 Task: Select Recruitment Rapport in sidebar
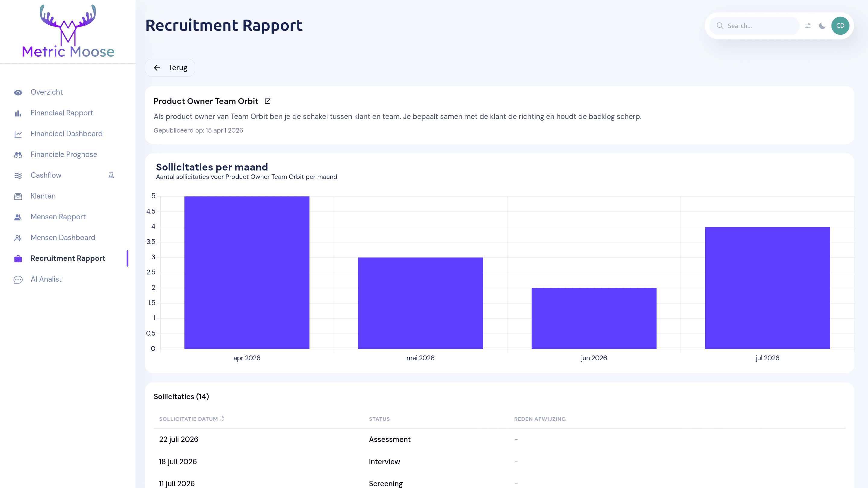coord(68,258)
